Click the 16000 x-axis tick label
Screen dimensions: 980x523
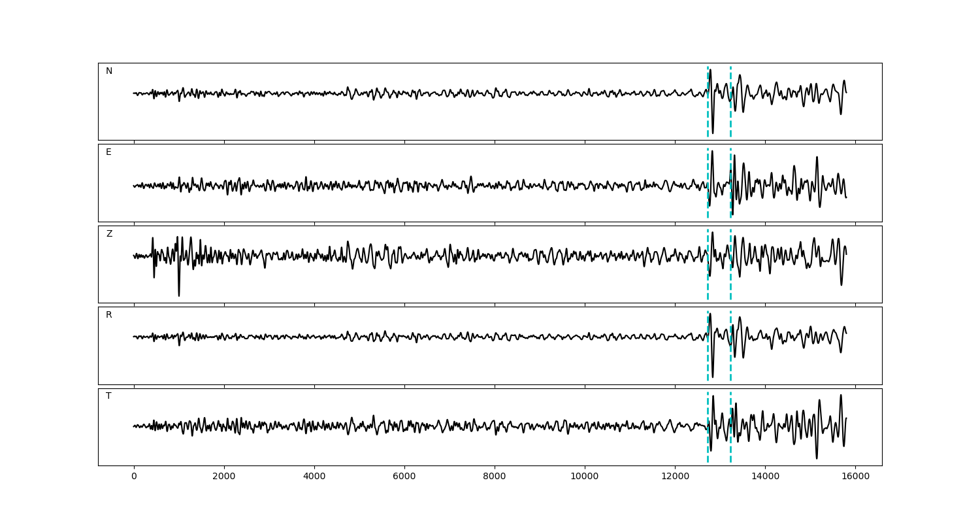click(855, 477)
